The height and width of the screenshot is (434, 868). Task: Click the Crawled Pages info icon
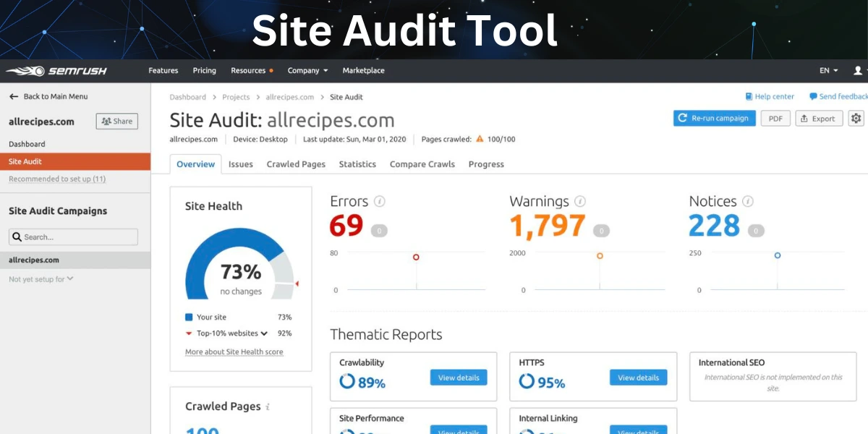(268, 407)
